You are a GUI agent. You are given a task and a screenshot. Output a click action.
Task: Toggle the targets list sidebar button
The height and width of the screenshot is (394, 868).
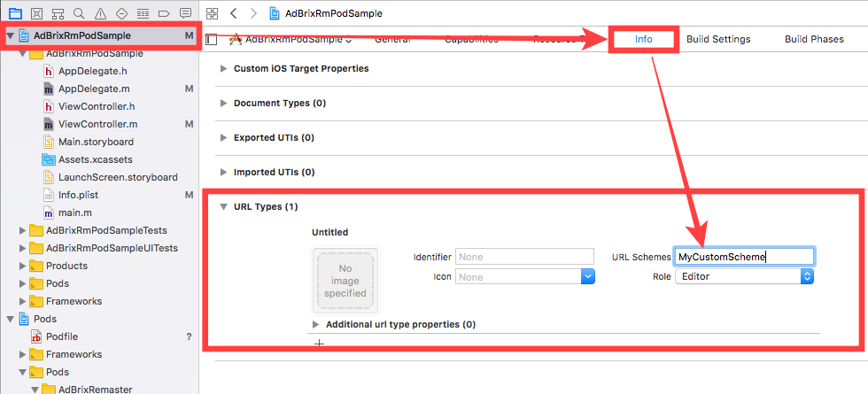211,39
